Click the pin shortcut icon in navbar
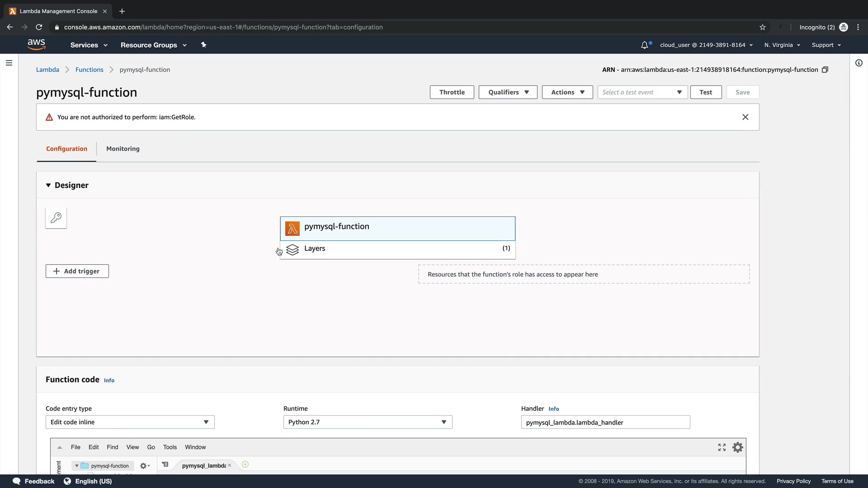Viewport: 868px width, 488px height. click(203, 45)
